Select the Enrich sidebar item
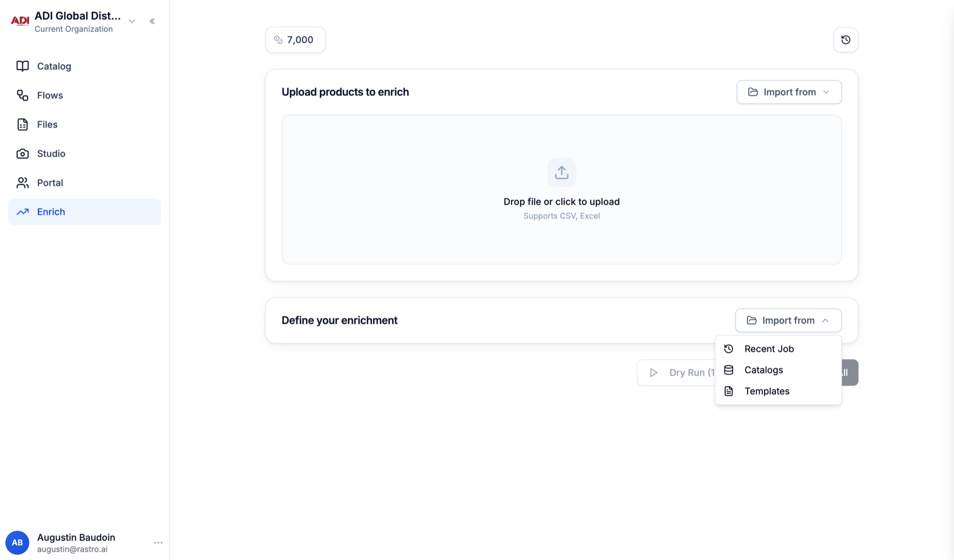Image resolution: width=954 pixels, height=560 pixels. point(84,212)
